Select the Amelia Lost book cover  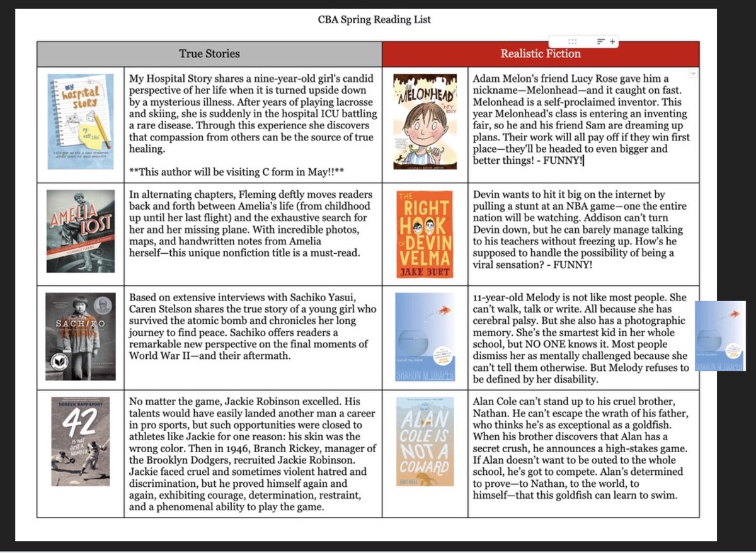tap(81, 231)
